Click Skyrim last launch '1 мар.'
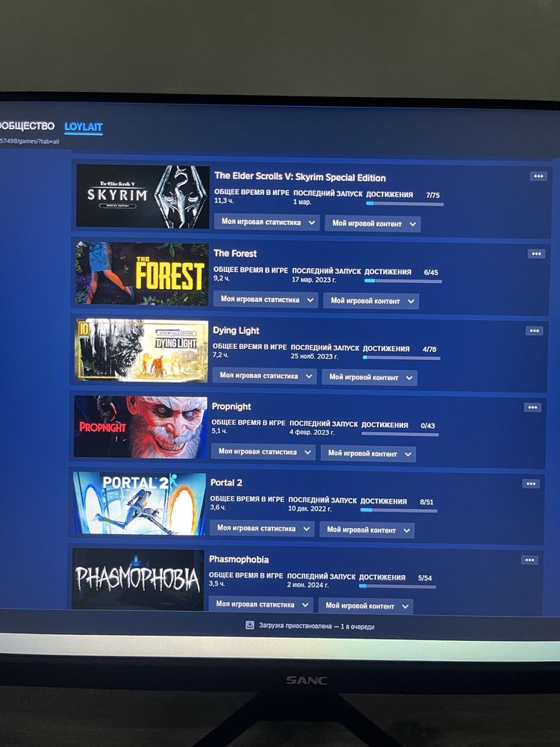 (x=302, y=202)
